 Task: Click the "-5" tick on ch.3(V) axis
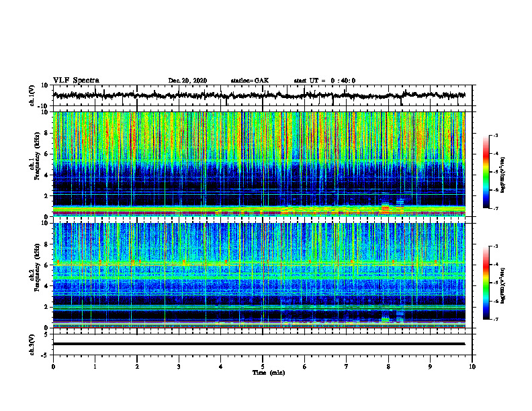44,355
